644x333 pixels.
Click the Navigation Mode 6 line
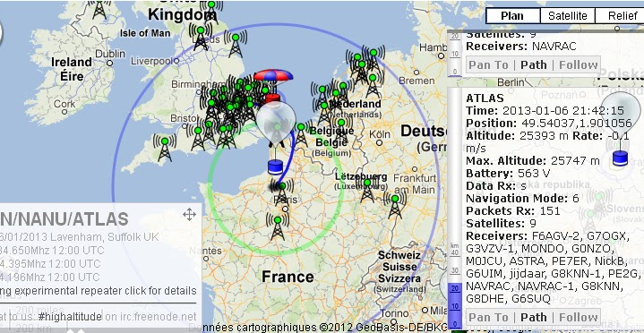(522, 199)
